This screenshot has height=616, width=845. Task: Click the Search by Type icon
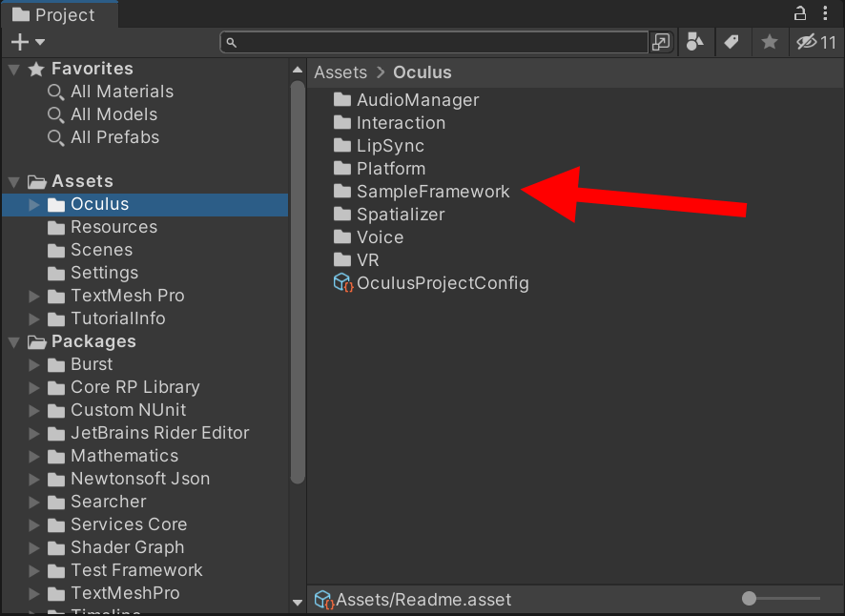pyautogui.click(x=694, y=42)
